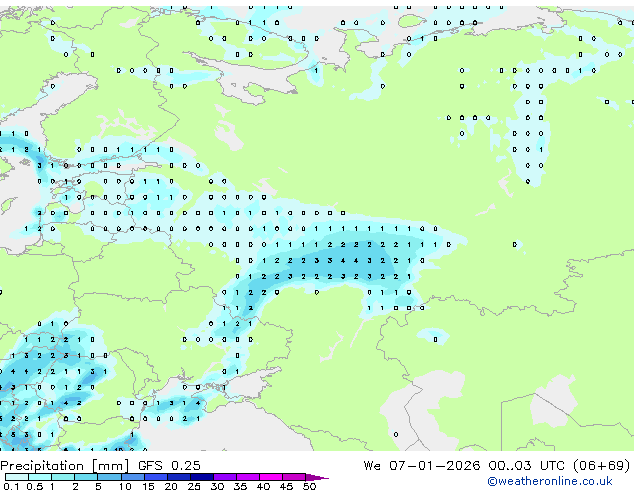Click the legend scale label '45'
634x490 pixels.
click(x=286, y=486)
